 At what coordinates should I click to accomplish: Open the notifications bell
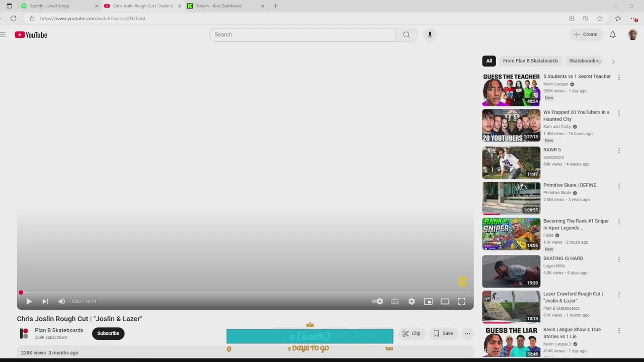click(613, 35)
